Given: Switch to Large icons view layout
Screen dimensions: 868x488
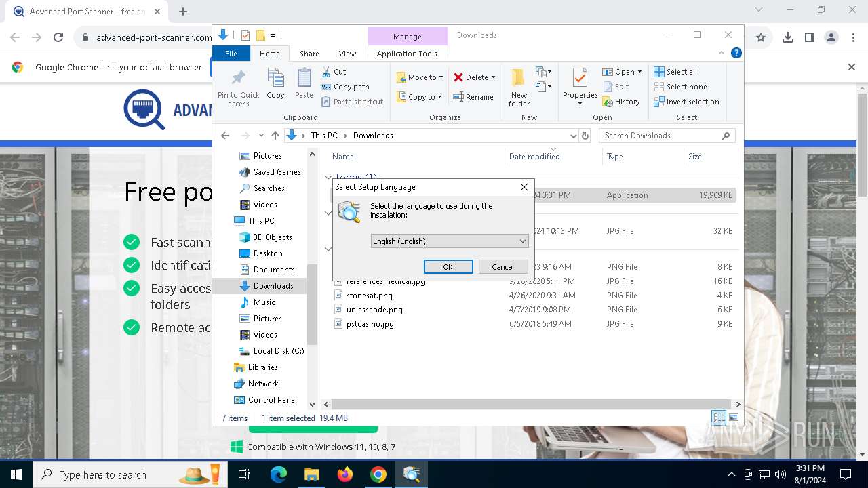Looking at the screenshot, I should coord(733,418).
